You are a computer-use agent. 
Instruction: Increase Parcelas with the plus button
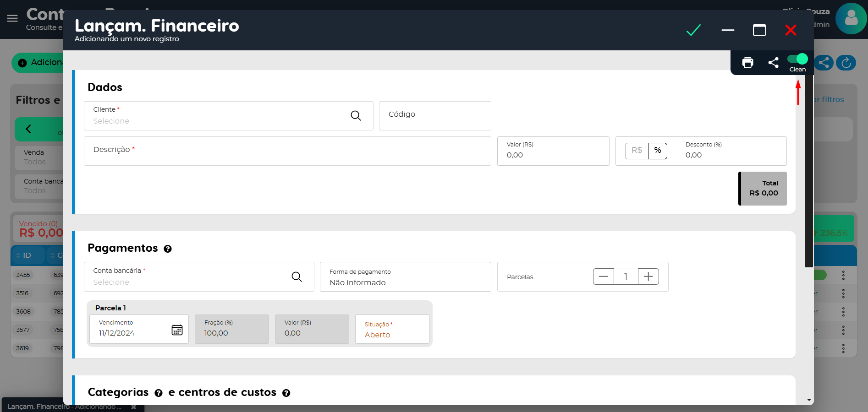tap(648, 276)
